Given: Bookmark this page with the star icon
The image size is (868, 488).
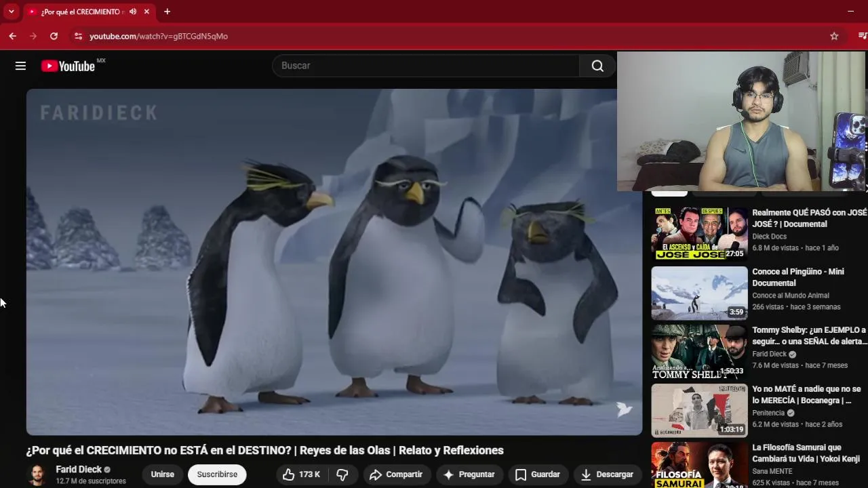Looking at the screenshot, I should click(834, 36).
